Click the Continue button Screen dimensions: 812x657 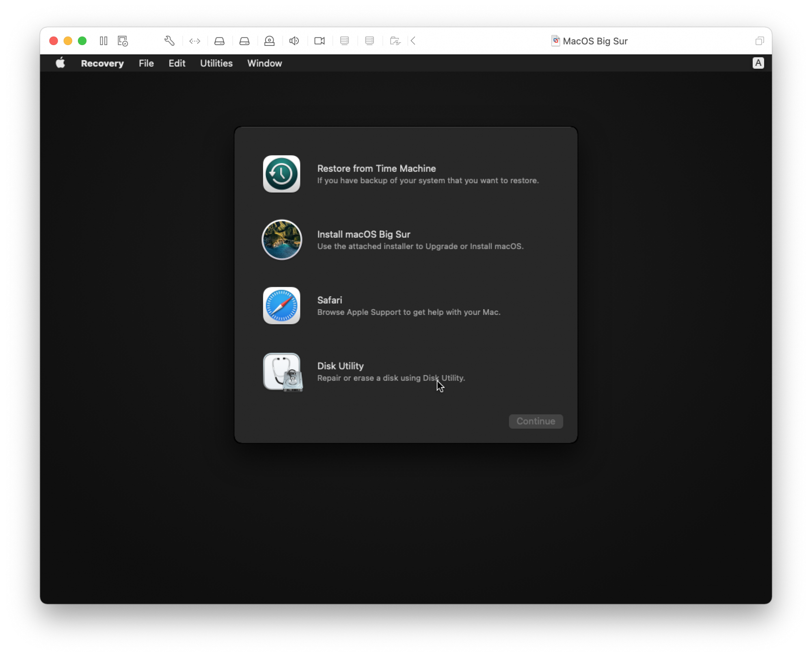(x=536, y=421)
